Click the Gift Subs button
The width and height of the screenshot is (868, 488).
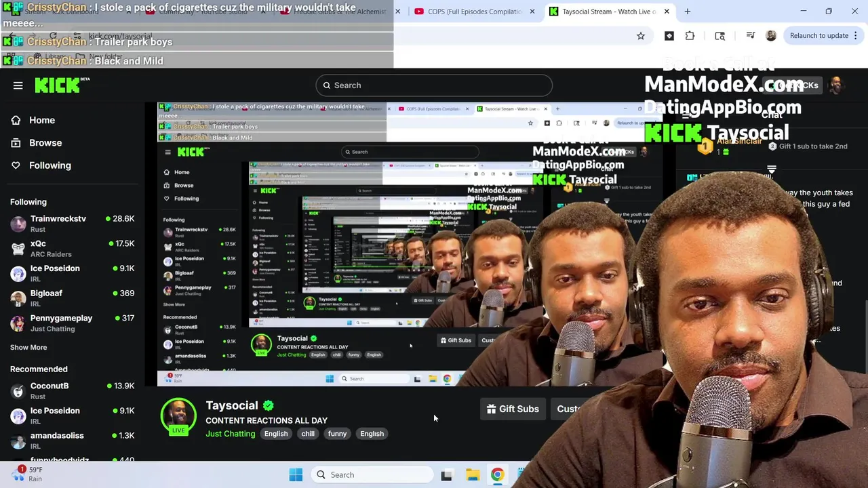click(513, 409)
